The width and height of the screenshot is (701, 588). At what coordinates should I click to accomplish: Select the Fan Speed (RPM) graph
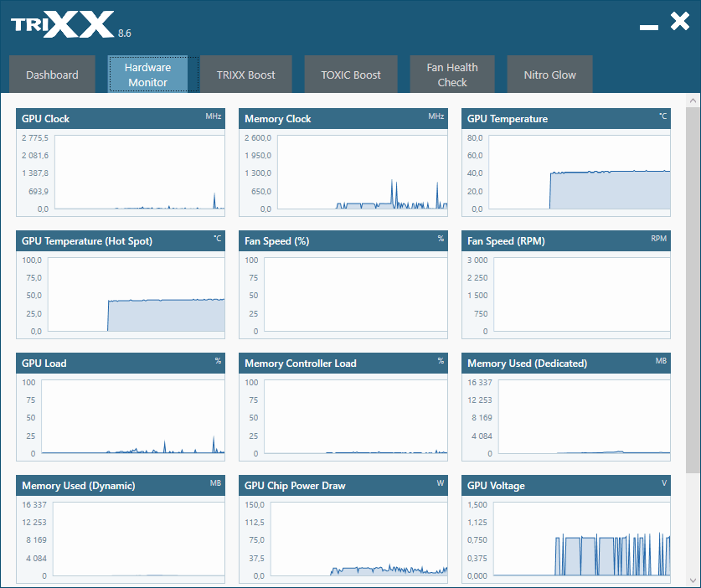[x=581, y=294]
